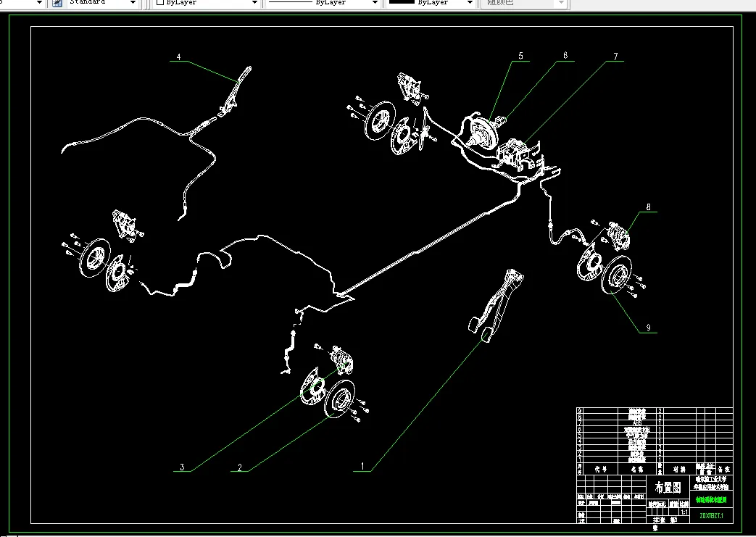Viewport: 756px width, 537px height.
Task: Select the 材料 column header
Action: pos(679,469)
